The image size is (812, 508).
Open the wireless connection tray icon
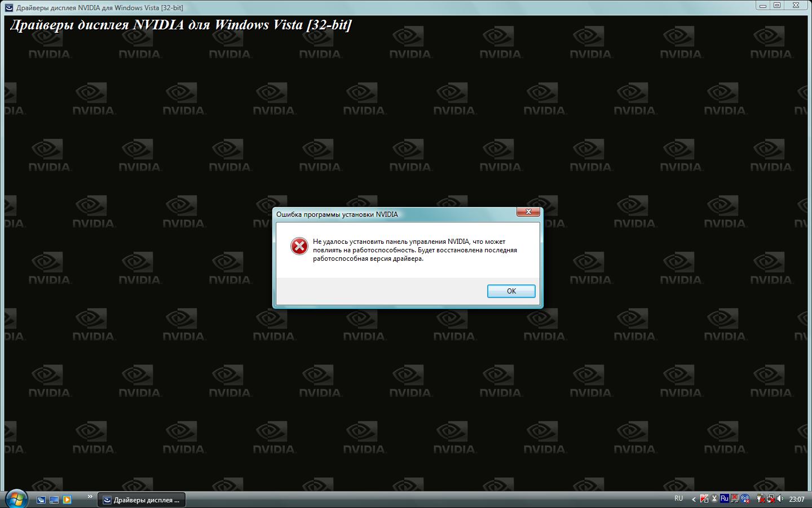[x=745, y=498]
